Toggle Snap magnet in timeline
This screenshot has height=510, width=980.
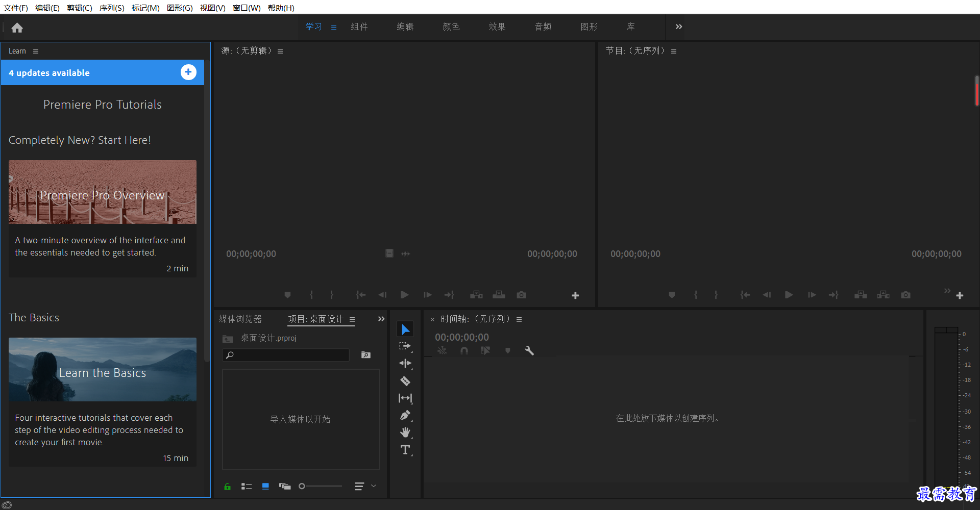[x=464, y=350]
